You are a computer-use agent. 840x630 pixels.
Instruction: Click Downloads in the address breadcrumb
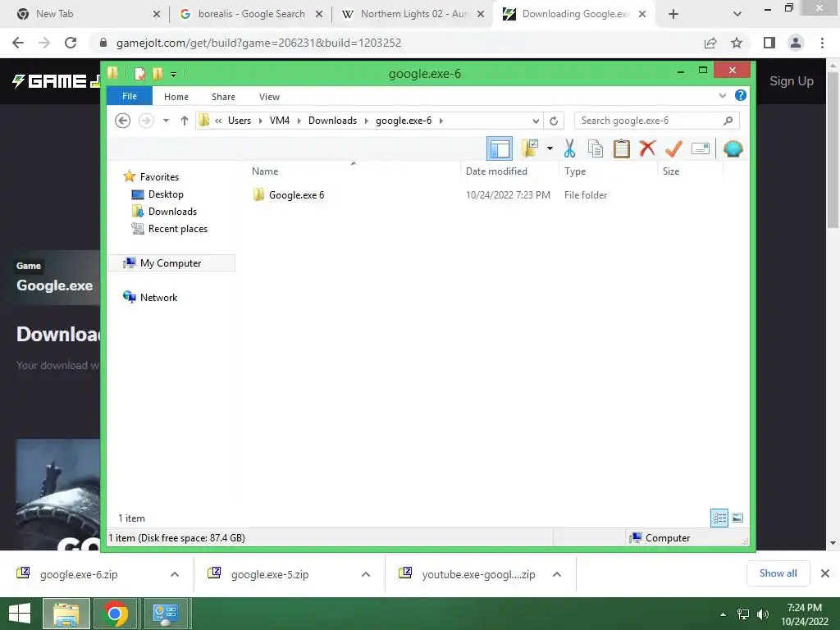coord(332,121)
